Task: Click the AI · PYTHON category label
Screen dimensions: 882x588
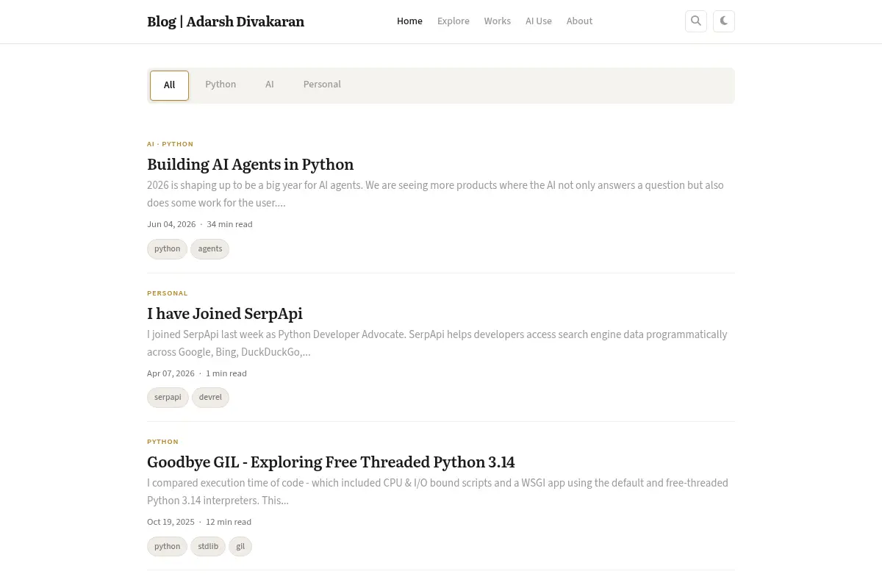Action: [171, 144]
